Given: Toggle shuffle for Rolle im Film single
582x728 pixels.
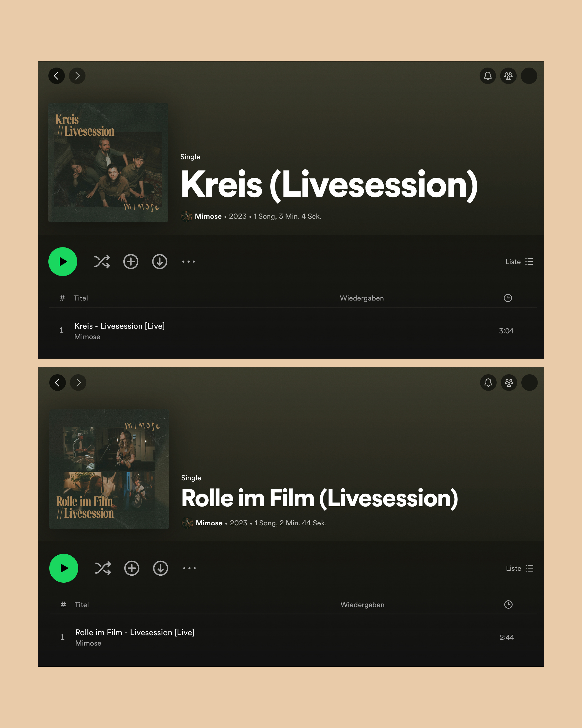Looking at the screenshot, I should click(x=103, y=568).
